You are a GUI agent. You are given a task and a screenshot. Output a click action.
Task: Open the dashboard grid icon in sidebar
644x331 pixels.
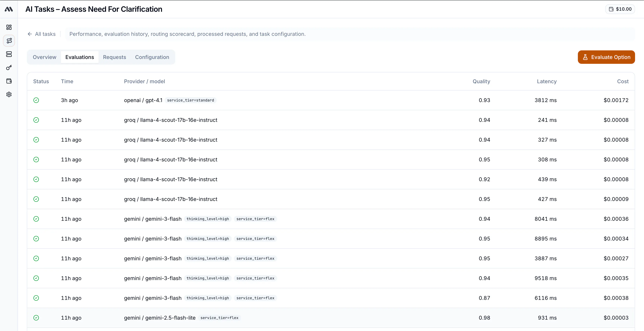coord(9,27)
